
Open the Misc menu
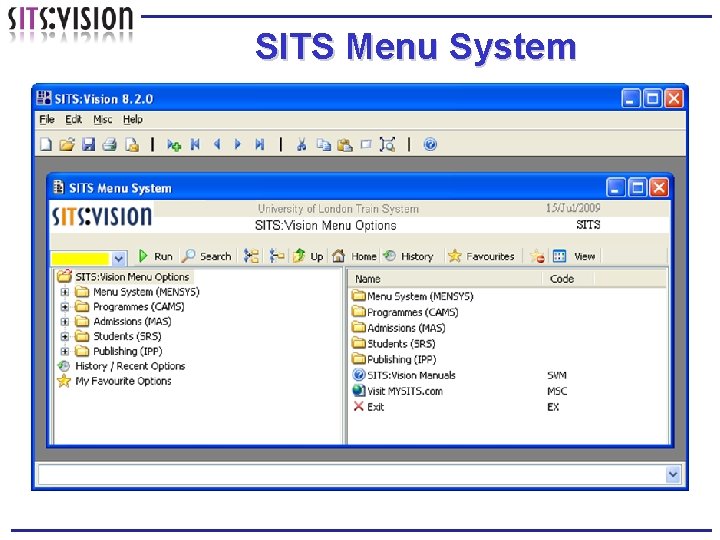103,119
